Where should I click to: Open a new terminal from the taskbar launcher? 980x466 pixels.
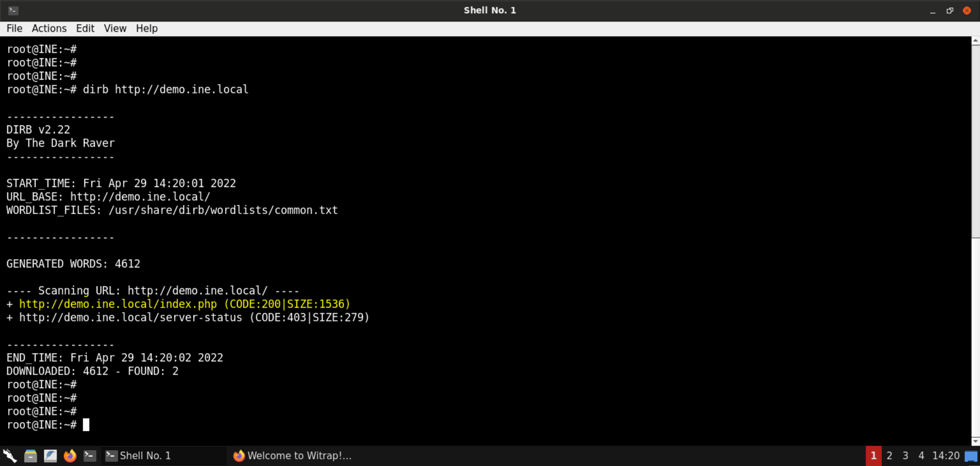click(x=90, y=455)
